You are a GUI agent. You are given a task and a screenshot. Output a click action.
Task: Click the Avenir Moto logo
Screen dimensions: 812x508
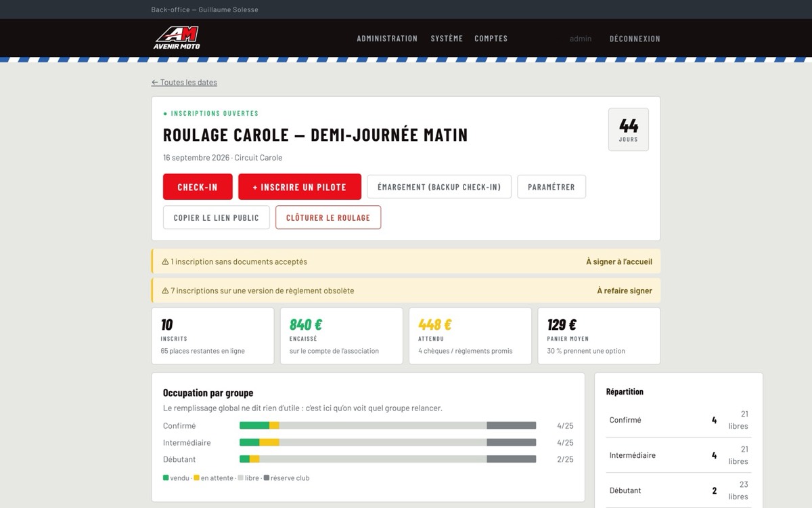point(177,38)
